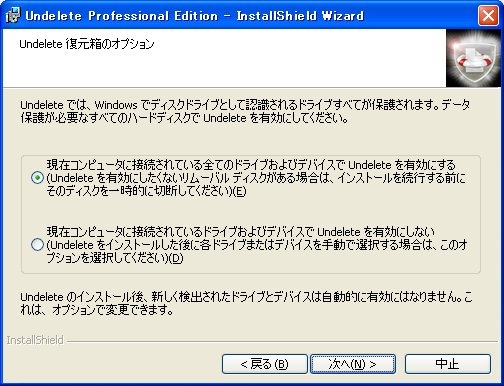This screenshot has height=386, width=504.
Task: Click the intro paragraph about Windows disk drives
Action: click(245, 111)
